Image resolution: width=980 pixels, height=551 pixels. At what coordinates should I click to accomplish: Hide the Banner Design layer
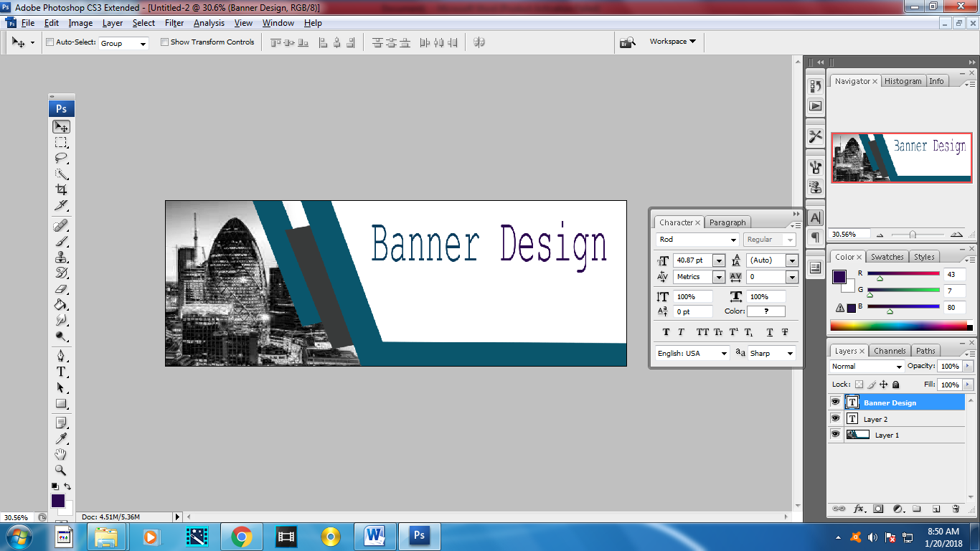tap(835, 402)
